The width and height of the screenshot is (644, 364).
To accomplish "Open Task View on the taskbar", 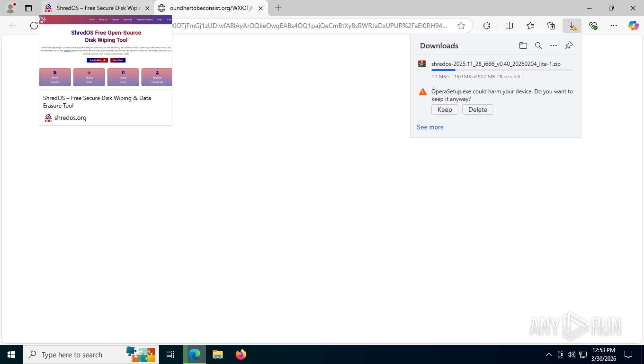I will (170, 355).
